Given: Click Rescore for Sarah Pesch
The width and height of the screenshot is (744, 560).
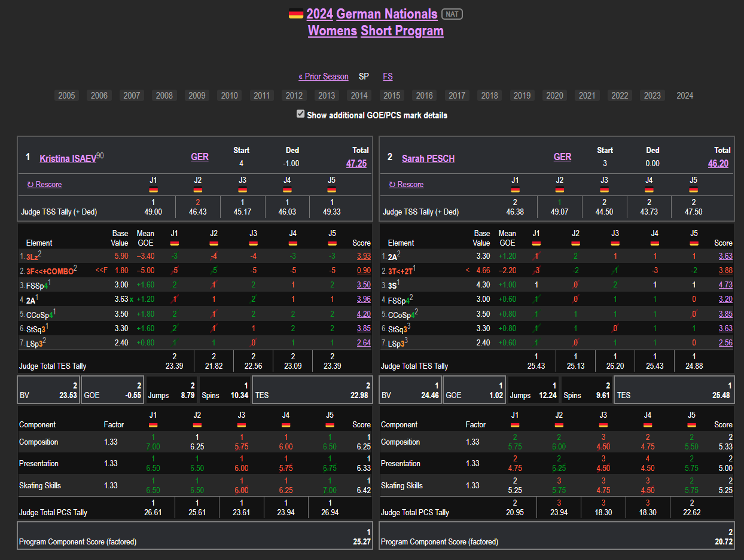Looking at the screenshot, I should tap(406, 185).
